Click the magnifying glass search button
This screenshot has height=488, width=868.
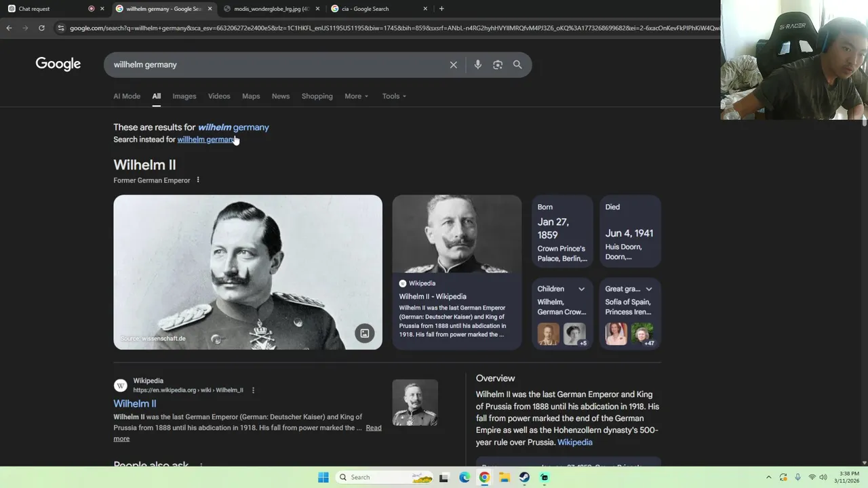517,64
